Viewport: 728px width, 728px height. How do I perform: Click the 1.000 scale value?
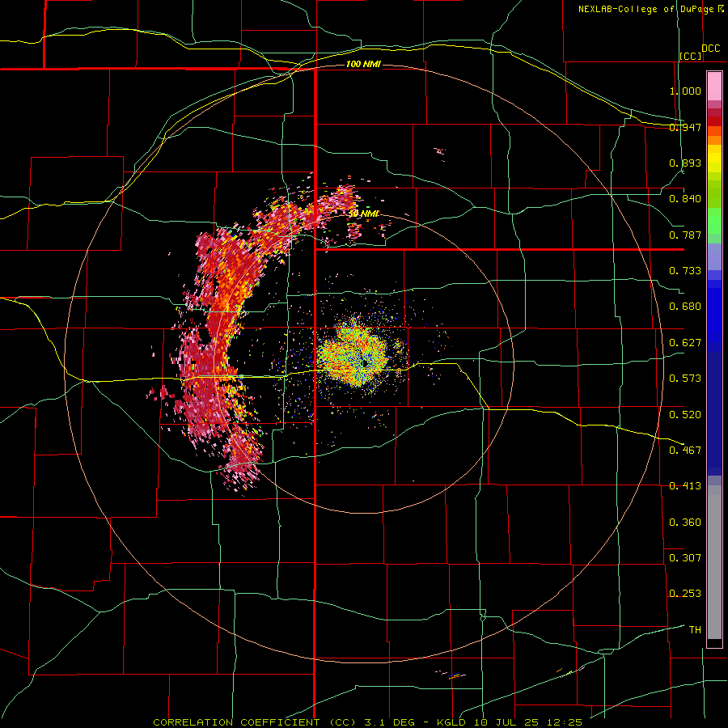685,91
